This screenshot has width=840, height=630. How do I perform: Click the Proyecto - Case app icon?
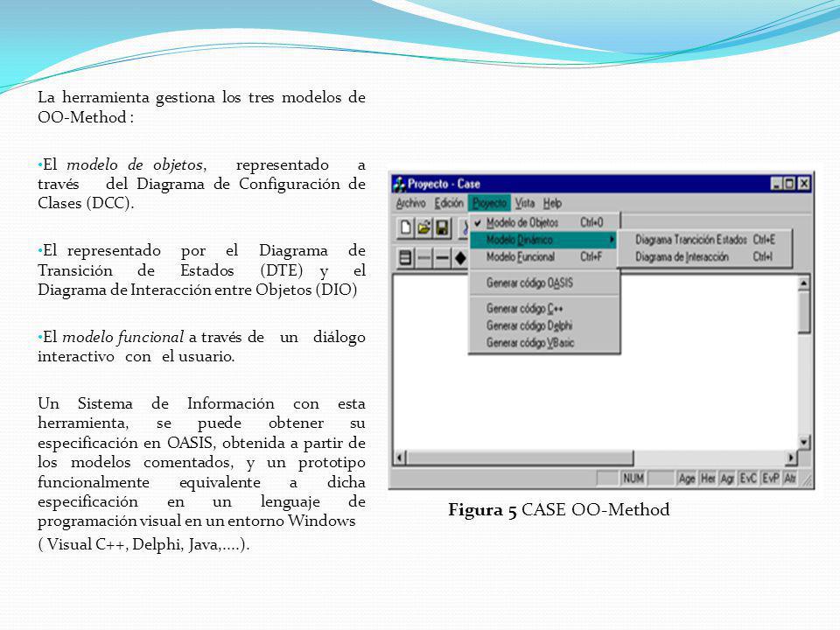click(x=399, y=185)
